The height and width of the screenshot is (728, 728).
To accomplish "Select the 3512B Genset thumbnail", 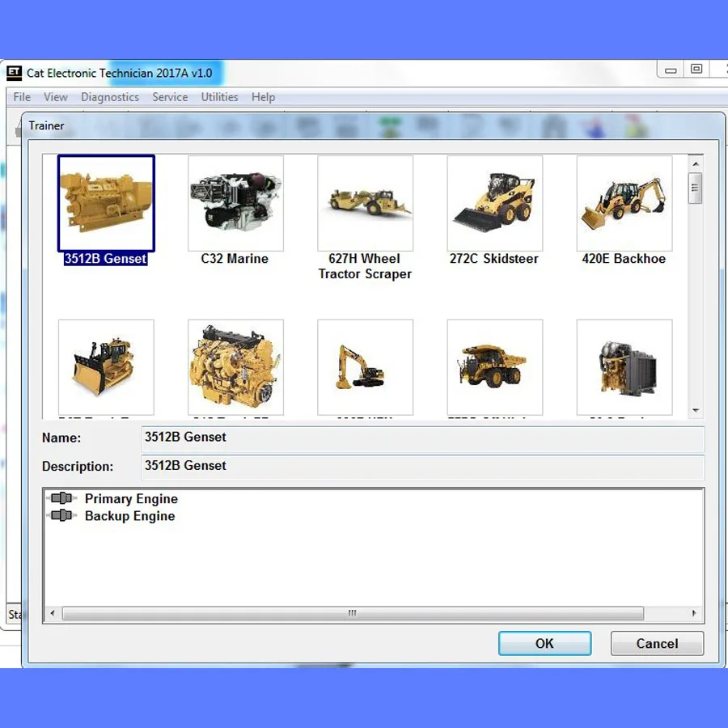I will click(x=106, y=203).
